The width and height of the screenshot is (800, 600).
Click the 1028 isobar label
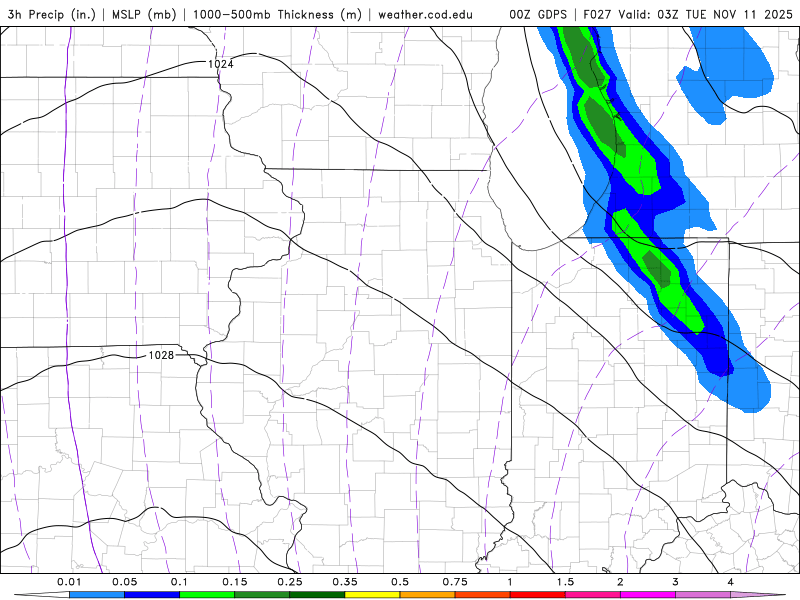(x=161, y=355)
